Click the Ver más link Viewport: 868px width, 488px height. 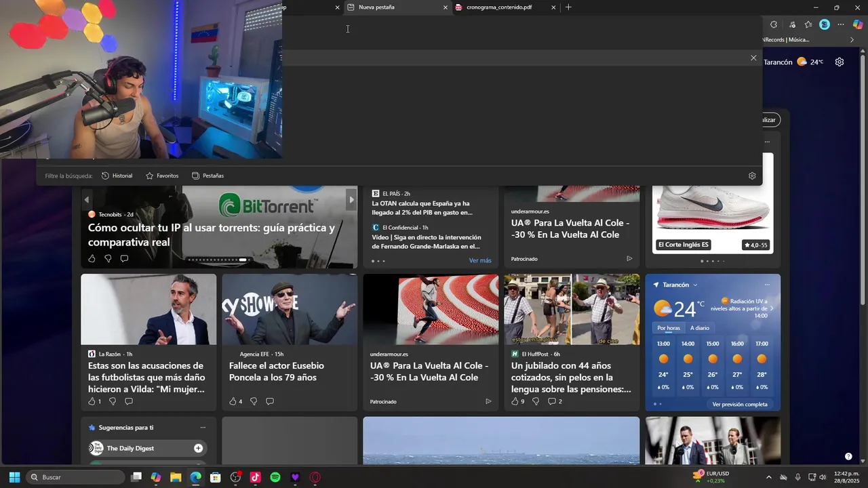(x=480, y=260)
